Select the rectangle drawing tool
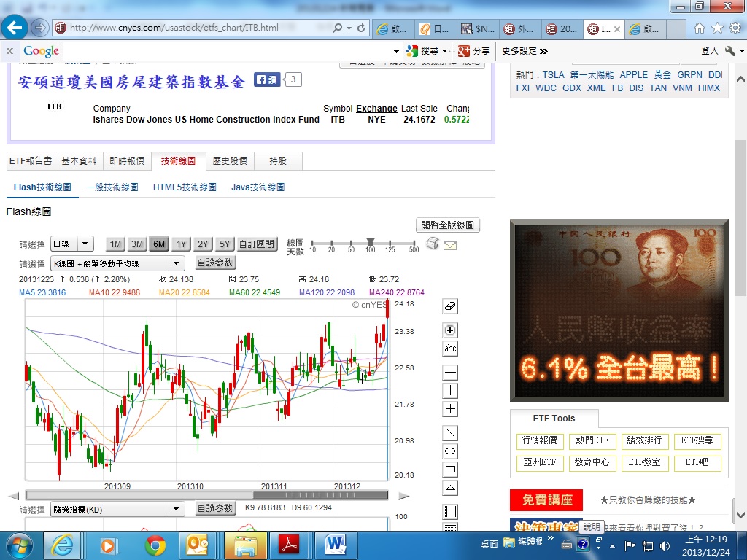The image size is (747, 560). pos(450,469)
